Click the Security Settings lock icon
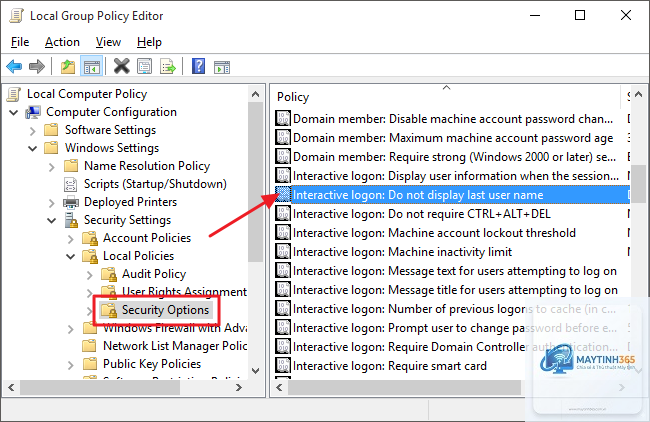 [x=71, y=220]
